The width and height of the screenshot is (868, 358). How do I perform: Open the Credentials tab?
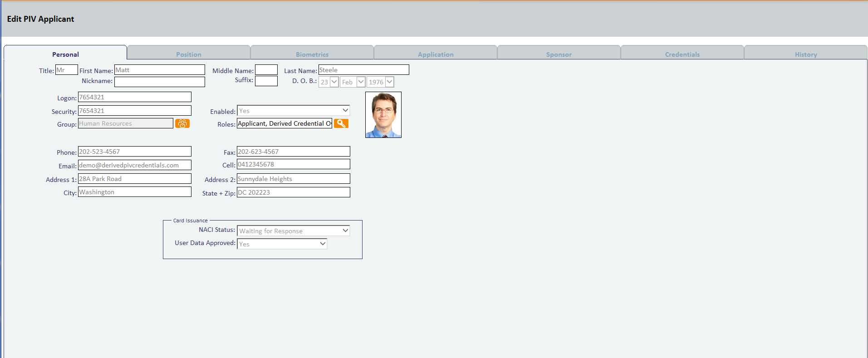pos(682,54)
